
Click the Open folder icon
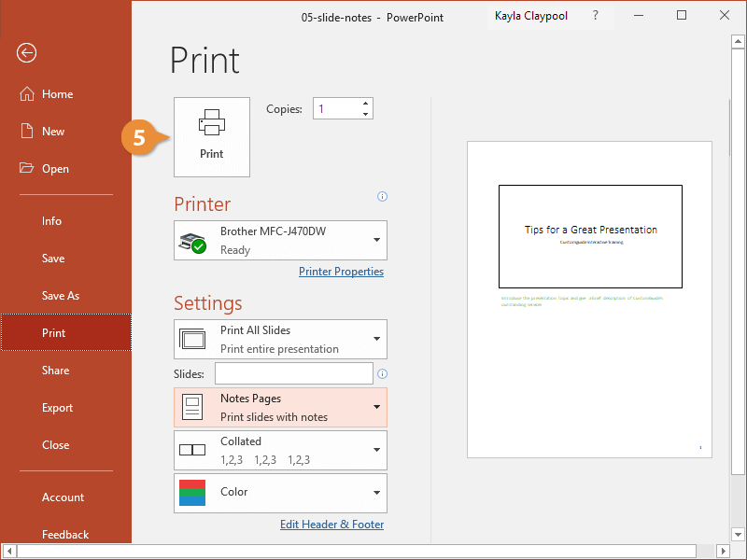tap(26, 168)
